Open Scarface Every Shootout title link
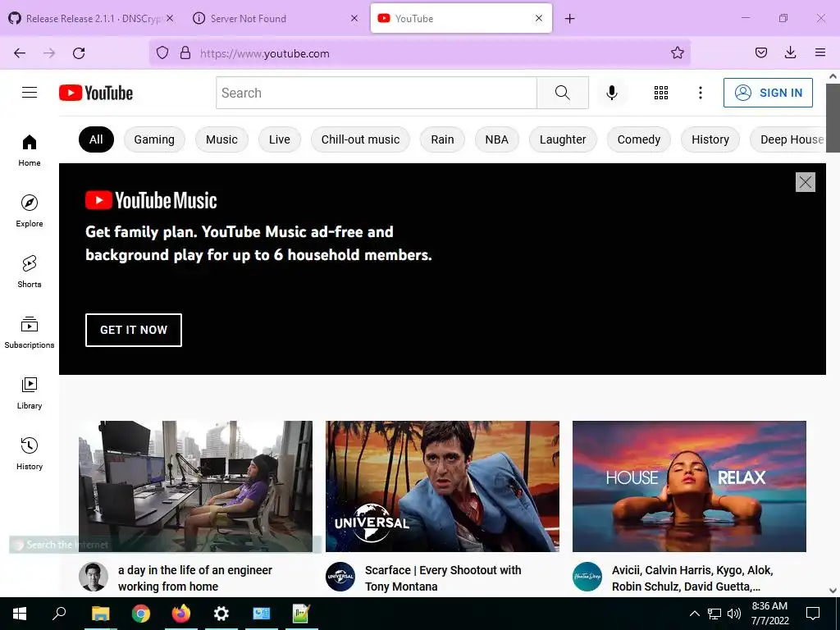Image resolution: width=840 pixels, height=630 pixels. point(443,578)
